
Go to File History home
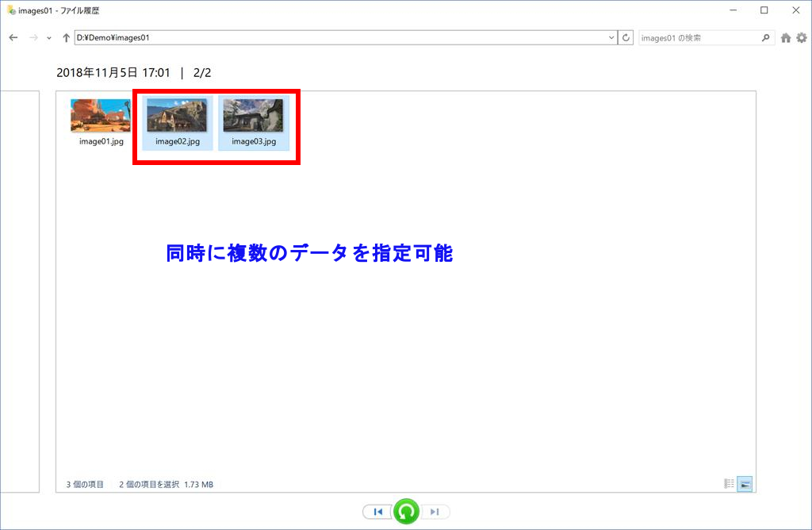[786, 37]
